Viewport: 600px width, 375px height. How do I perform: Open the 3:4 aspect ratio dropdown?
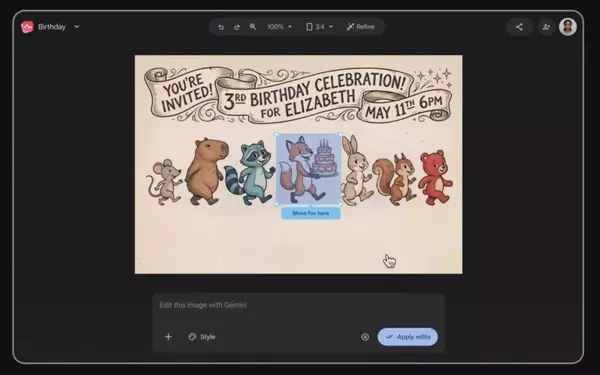point(324,27)
